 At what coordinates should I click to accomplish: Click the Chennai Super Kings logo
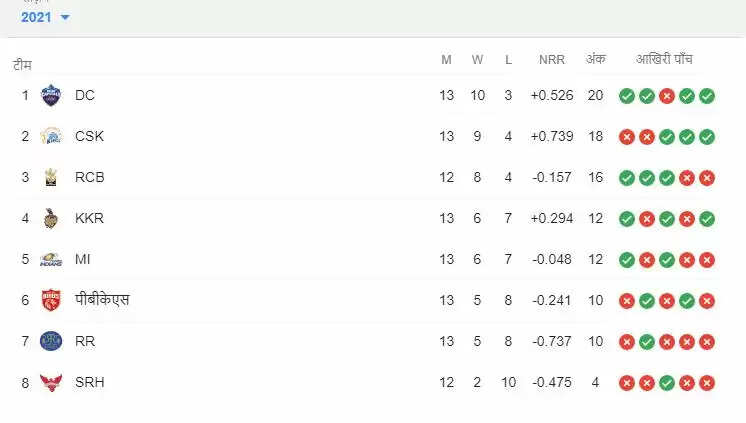[x=51, y=137]
